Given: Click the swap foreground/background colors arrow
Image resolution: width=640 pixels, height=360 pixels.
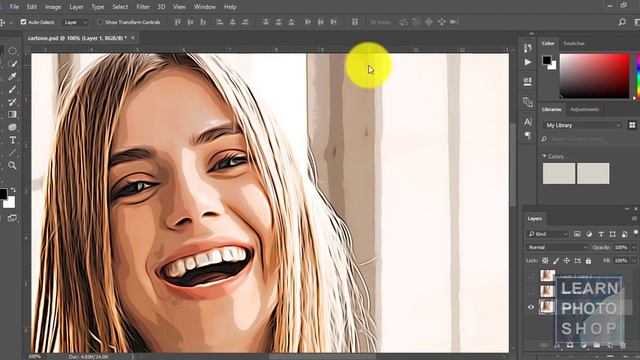Looking at the screenshot, I should 13,190.
